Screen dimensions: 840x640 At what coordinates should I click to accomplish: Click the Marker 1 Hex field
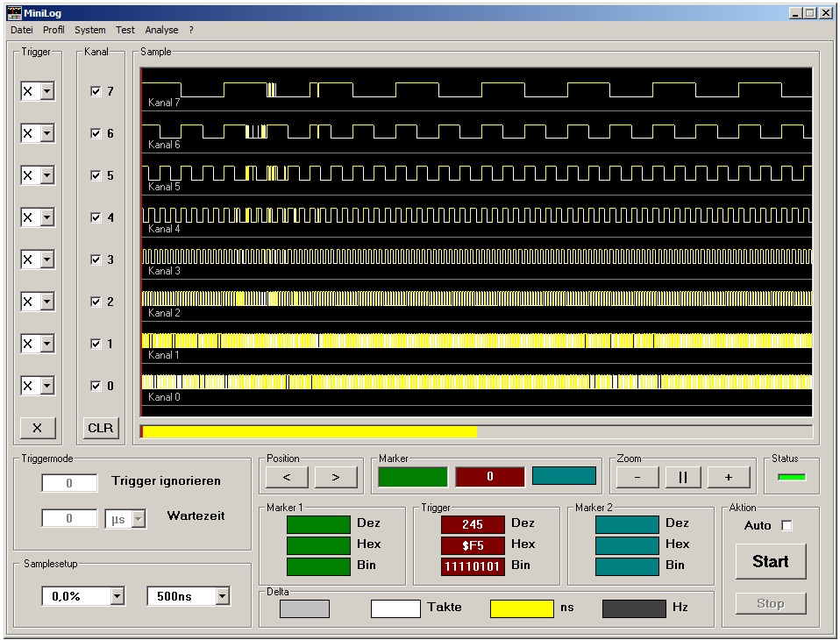[318, 545]
